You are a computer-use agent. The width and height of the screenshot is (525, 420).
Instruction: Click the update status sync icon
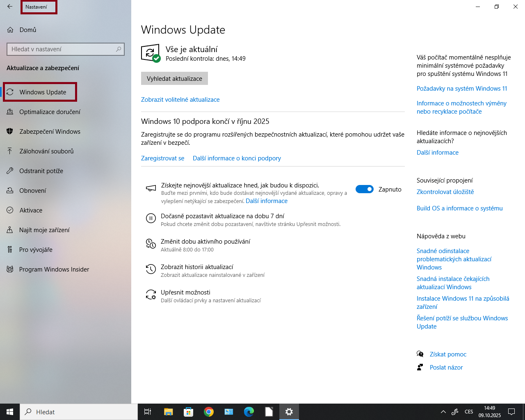pos(150,53)
